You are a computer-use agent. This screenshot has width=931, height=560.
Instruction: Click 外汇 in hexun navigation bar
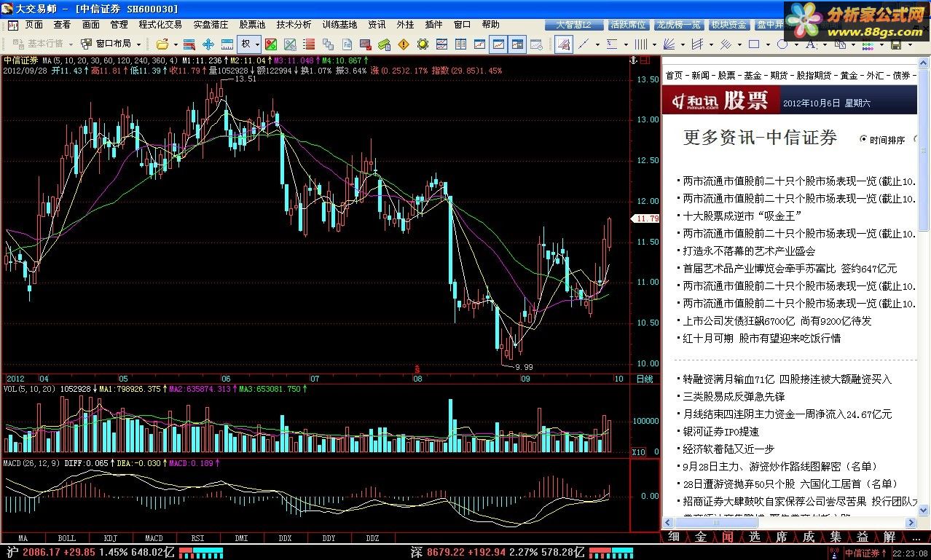click(875, 75)
